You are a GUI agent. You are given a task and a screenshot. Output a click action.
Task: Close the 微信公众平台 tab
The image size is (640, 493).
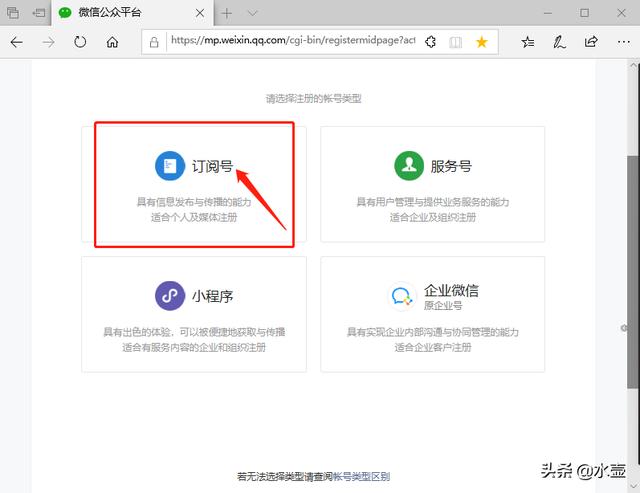click(200, 13)
